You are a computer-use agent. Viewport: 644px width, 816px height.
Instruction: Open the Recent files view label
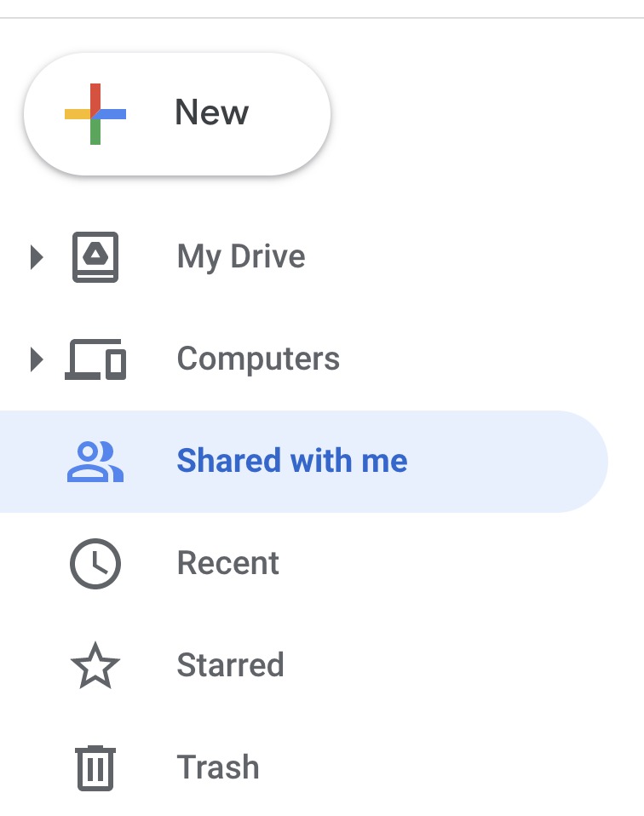click(228, 564)
